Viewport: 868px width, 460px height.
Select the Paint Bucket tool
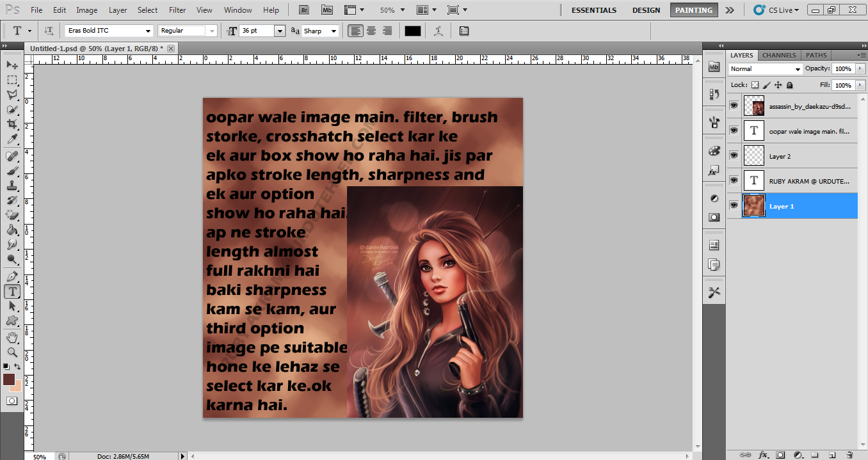click(x=12, y=230)
